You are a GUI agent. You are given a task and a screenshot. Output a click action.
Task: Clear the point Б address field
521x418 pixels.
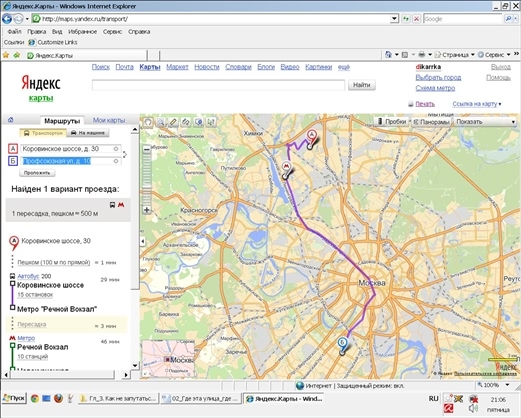[116, 161]
